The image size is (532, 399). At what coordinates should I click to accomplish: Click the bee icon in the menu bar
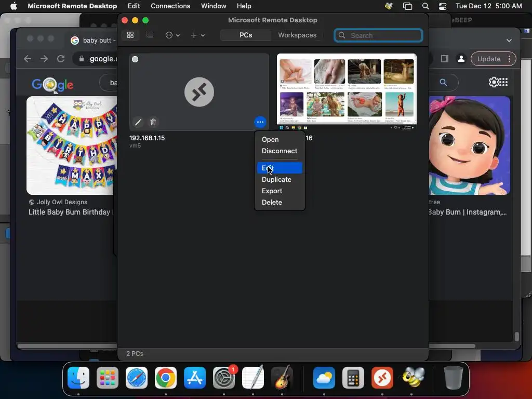(x=389, y=6)
